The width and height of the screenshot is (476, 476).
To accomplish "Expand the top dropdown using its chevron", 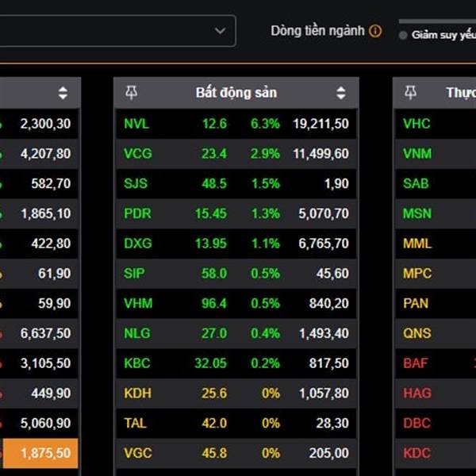I will (220, 31).
